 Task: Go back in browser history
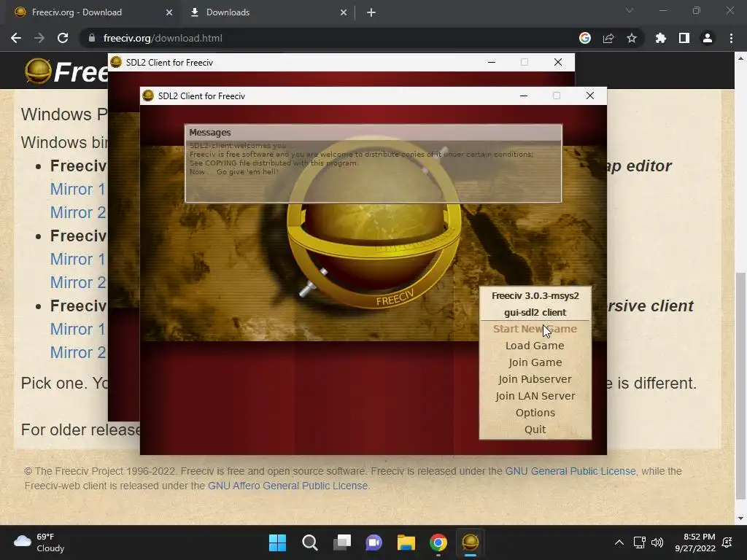(16, 38)
